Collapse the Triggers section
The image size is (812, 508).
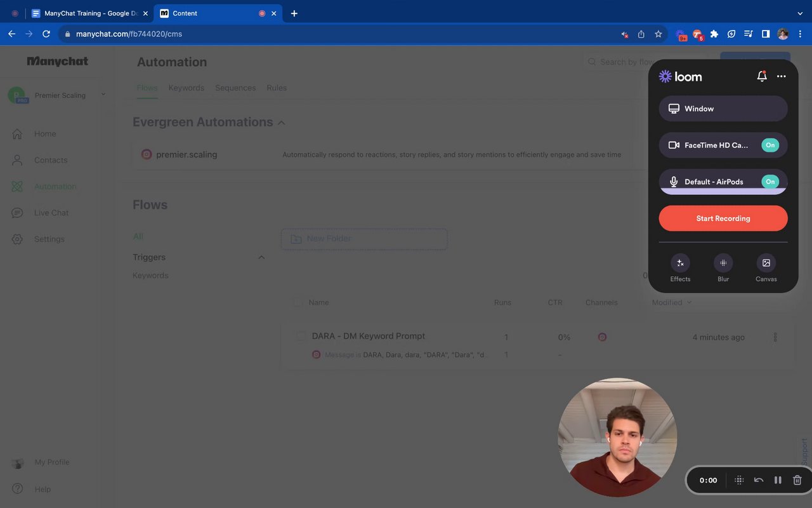261,257
